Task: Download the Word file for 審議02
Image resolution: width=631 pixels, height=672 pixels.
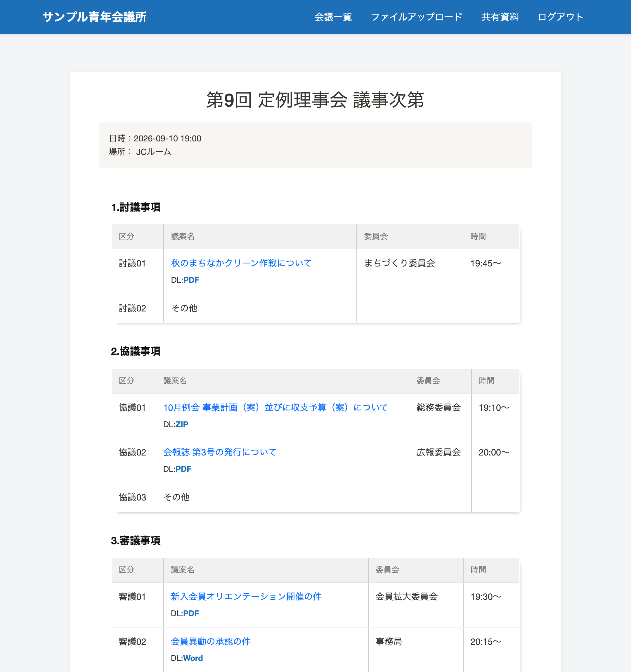Action: pos(193,658)
